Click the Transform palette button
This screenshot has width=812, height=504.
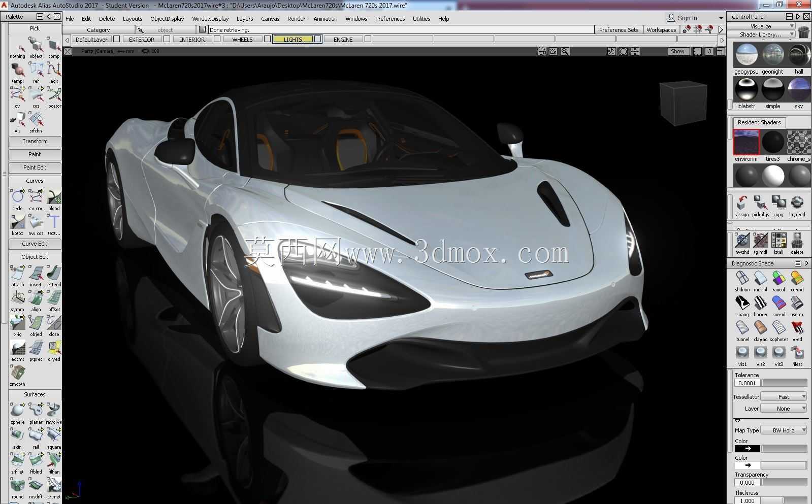(x=35, y=142)
